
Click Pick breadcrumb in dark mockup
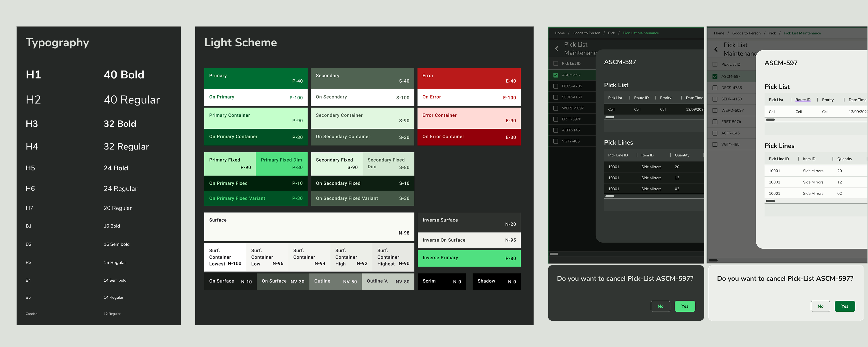click(611, 33)
